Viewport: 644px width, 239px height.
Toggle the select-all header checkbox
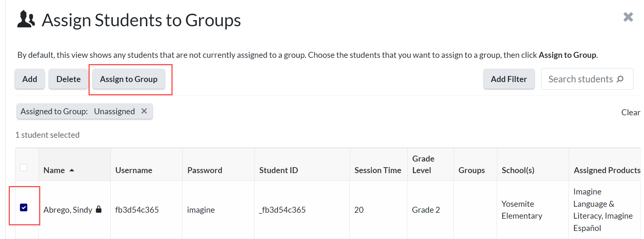pyautogui.click(x=24, y=168)
